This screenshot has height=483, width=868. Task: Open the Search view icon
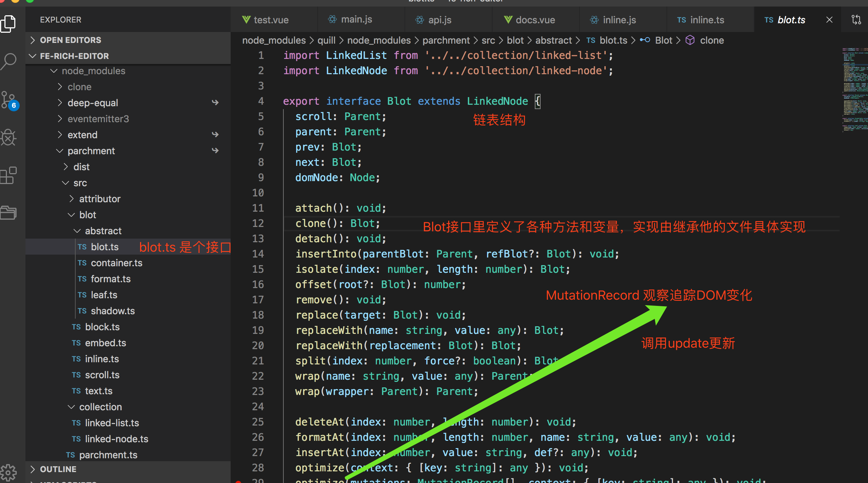[x=9, y=61]
